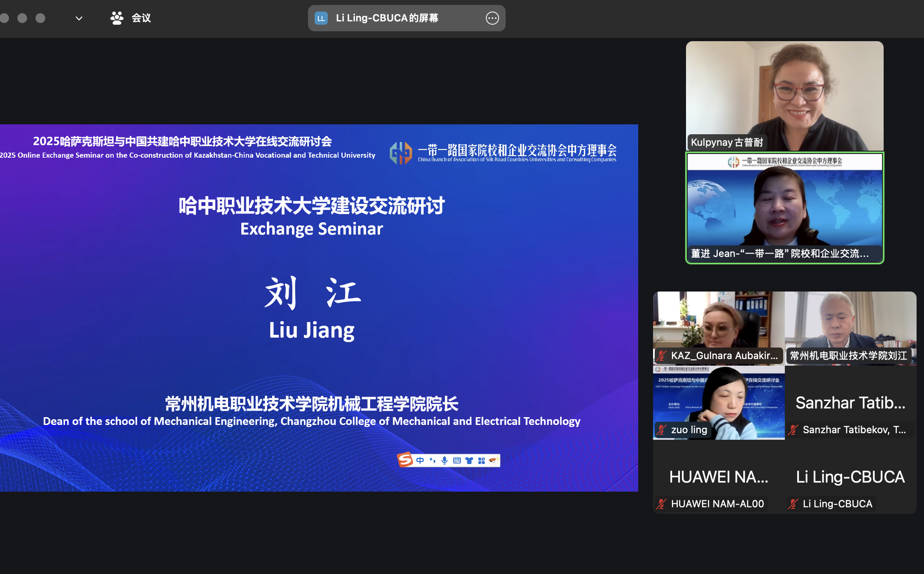
Task: Click the 常州机电职业技术学院刘江 name label
Action: point(848,355)
